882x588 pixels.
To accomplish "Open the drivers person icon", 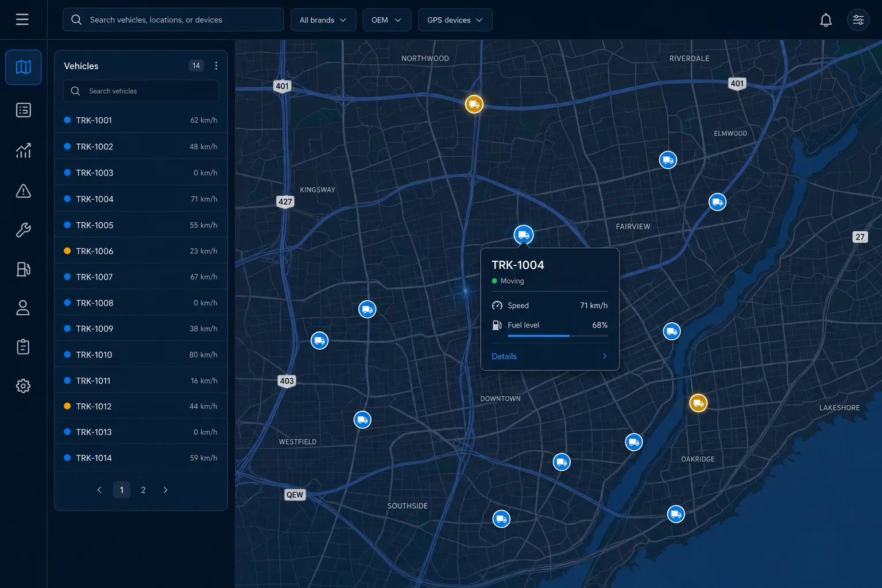I will (x=24, y=308).
